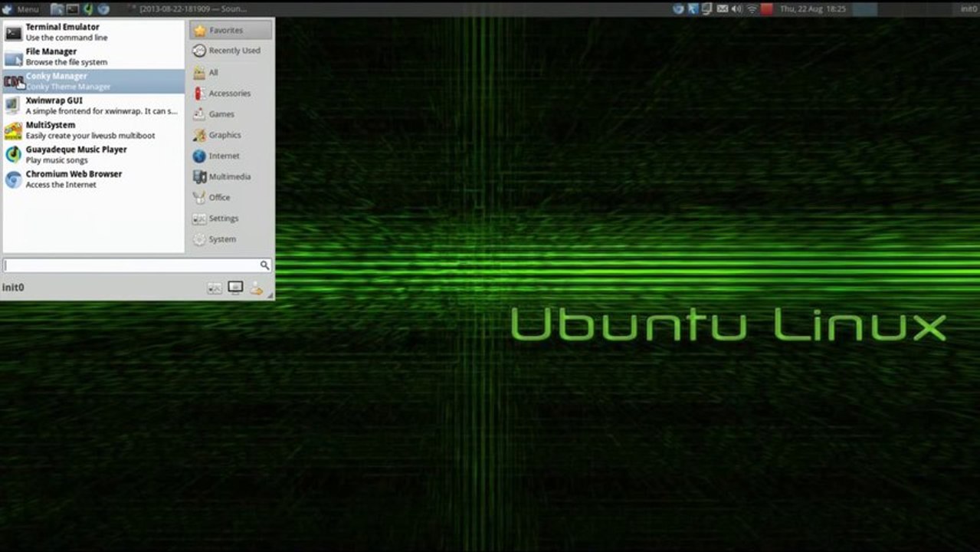Focus the menu search field
This screenshot has height=552, width=980.
click(136, 265)
